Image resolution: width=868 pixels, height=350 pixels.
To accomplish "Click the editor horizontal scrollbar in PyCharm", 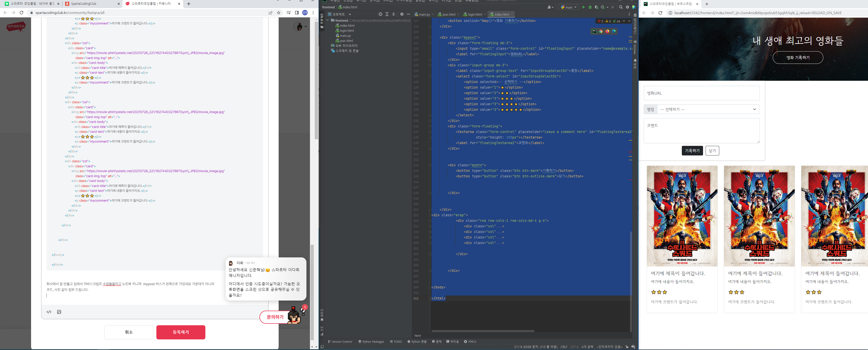I will 483,331.
